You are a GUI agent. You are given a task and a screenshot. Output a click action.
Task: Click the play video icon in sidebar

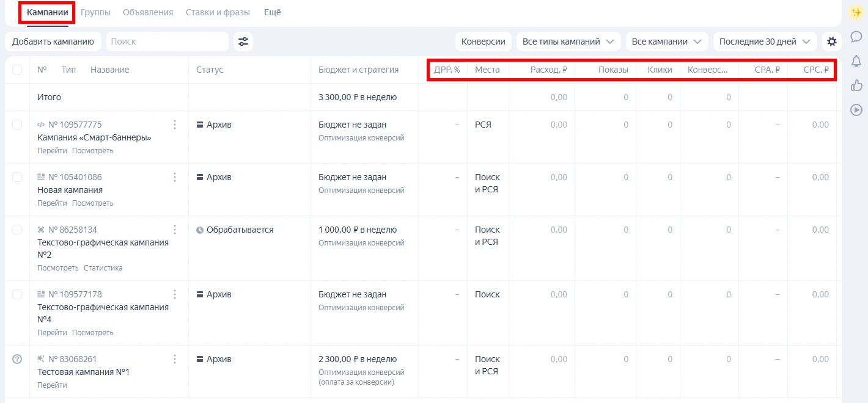click(x=856, y=110)
